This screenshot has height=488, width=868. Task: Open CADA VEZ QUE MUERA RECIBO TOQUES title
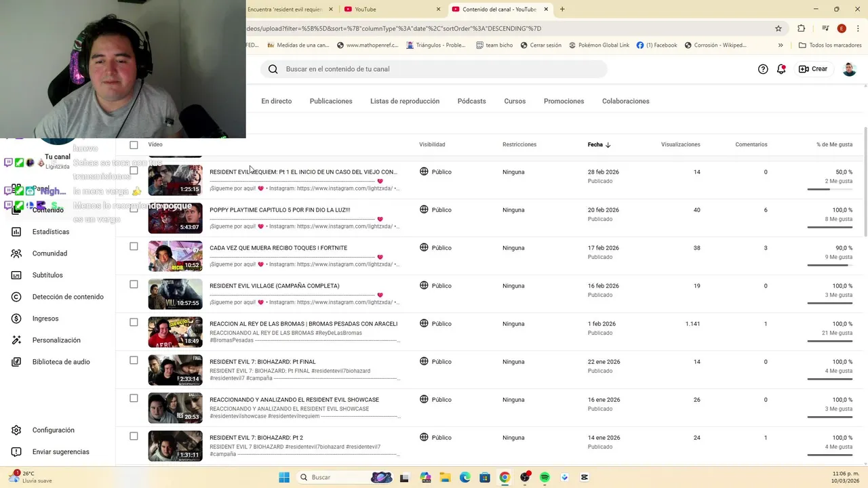(278, 248)
